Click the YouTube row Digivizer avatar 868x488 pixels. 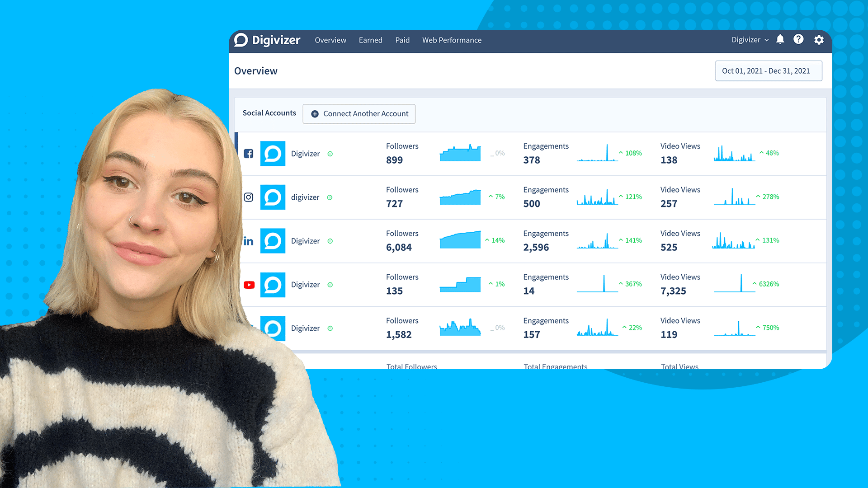click(273, 285)
